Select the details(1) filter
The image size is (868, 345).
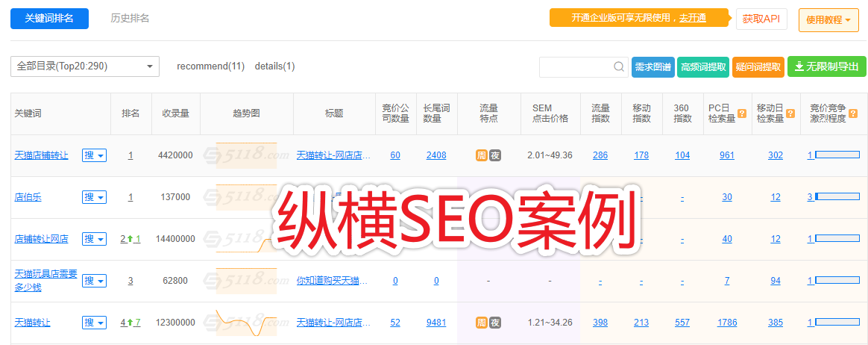[x=274, y=66]
